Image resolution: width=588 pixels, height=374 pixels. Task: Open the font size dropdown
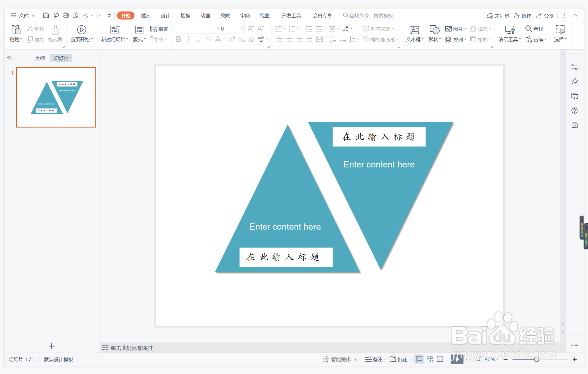[242, 29]
